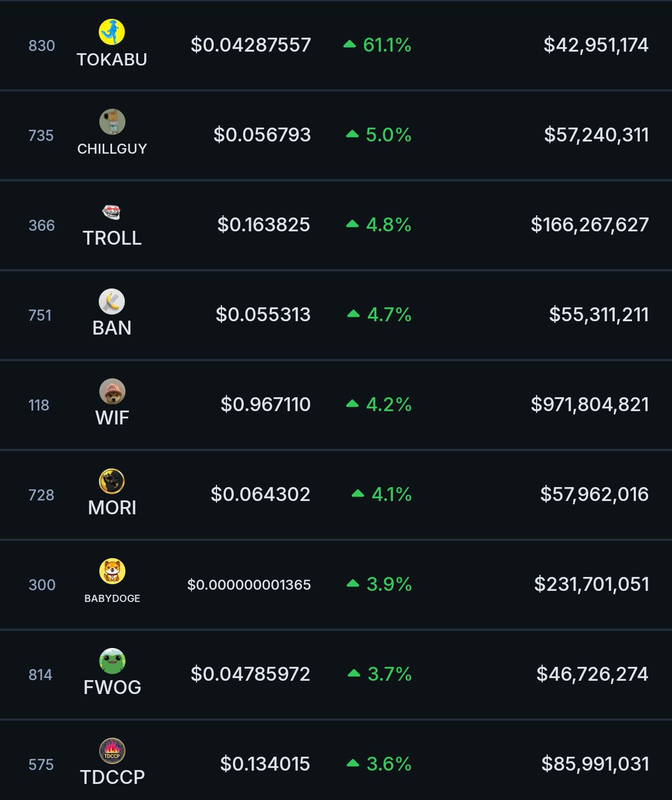Select CHILLGUY market cap $57,240,311
The image size is (672, 800).
tap(597, 135)
